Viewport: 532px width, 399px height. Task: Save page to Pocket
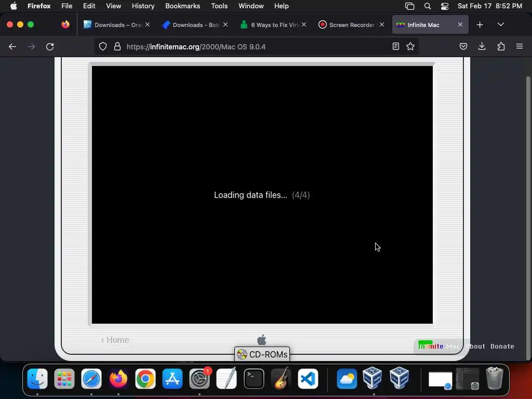pos(463,46)
